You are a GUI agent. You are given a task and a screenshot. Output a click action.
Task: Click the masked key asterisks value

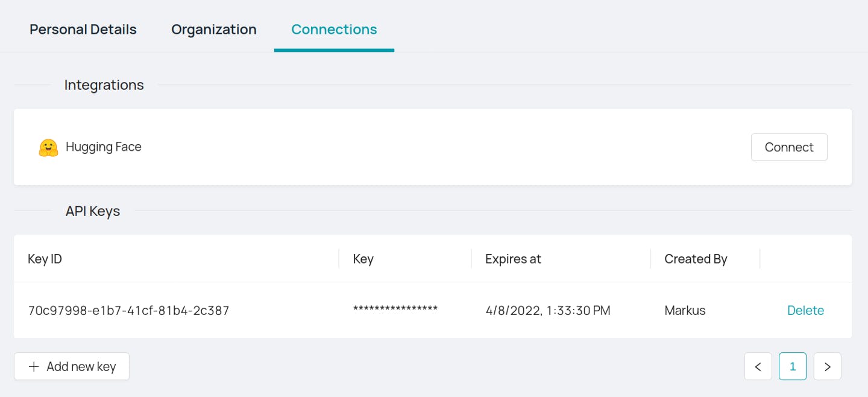[395, 309]
